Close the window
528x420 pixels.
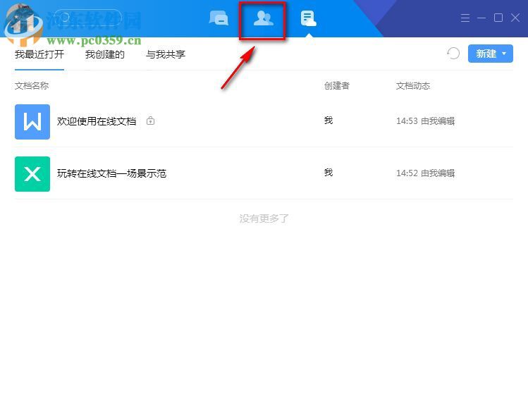tap(515, 18)
